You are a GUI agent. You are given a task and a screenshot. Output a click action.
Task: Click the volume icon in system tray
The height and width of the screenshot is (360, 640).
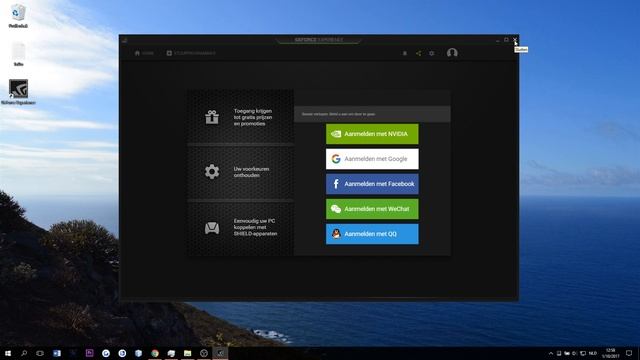pos(575,353)
